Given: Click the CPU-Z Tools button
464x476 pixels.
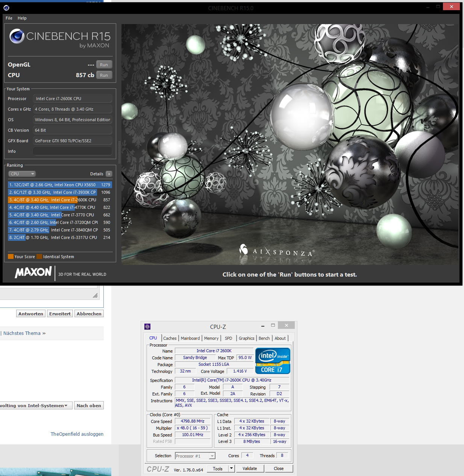Looking at the screenshot, I should [218, 469].
